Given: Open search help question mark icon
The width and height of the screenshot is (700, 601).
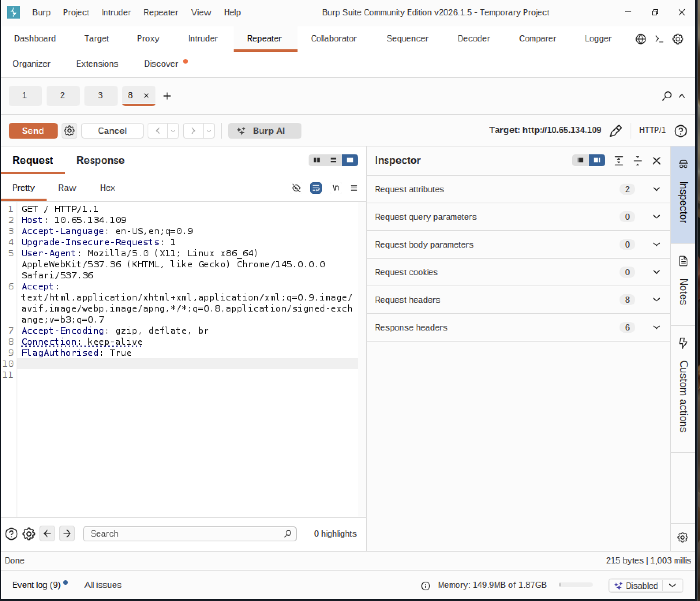Looking at the screenshot, I should pos(11,534).
